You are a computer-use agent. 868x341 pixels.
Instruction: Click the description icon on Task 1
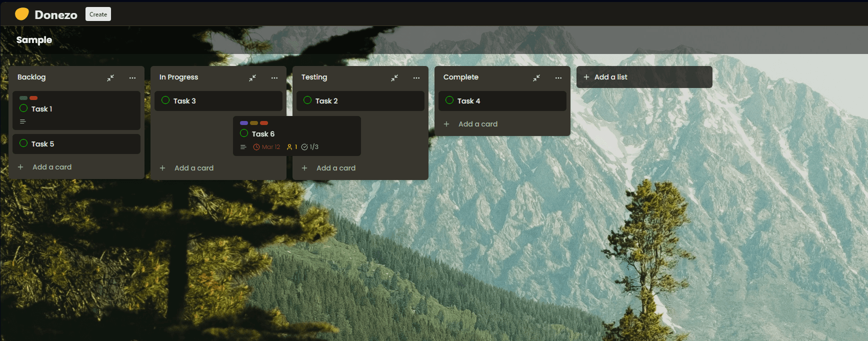[x=22, y=121]
